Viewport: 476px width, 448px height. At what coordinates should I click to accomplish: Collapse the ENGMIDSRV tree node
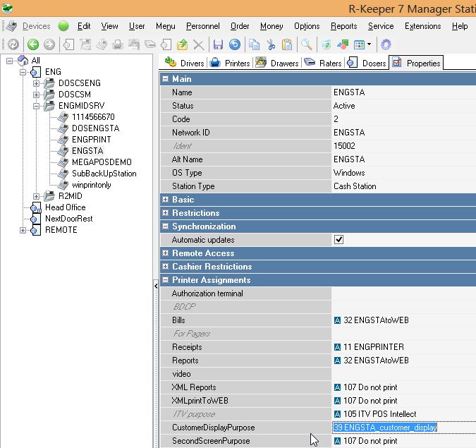(36, 106)
